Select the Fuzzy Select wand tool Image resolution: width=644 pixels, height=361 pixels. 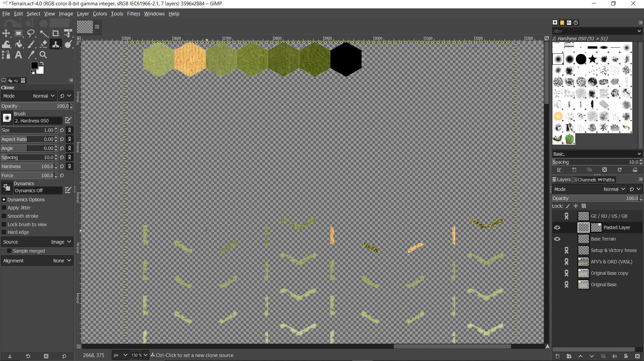(43, 33)
